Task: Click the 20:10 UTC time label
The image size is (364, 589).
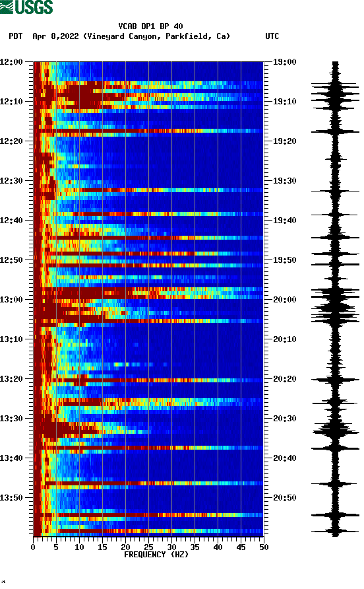Action: tap(284, 339)
